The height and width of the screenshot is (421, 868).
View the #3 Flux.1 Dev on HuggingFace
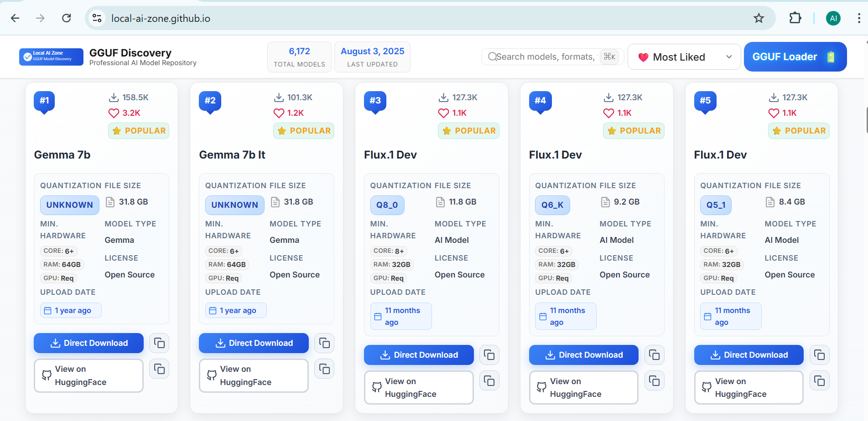(419, 387)
